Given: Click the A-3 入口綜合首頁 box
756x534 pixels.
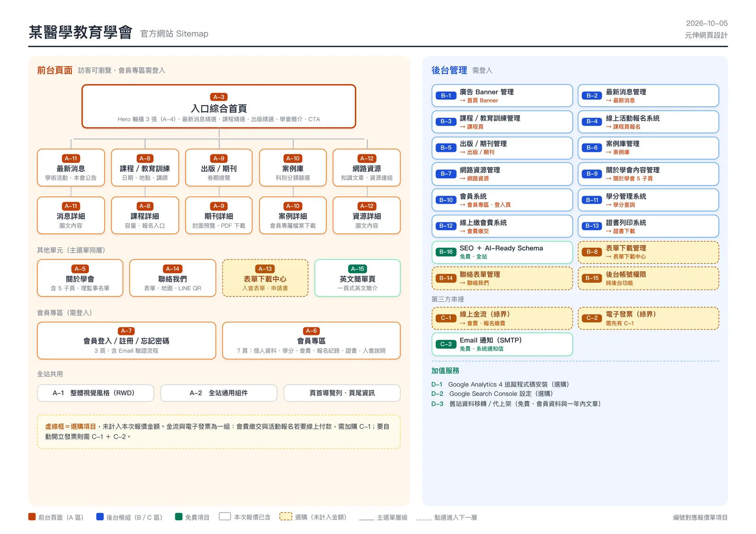Looking at the screenshot, I should (x=219, y=106).
